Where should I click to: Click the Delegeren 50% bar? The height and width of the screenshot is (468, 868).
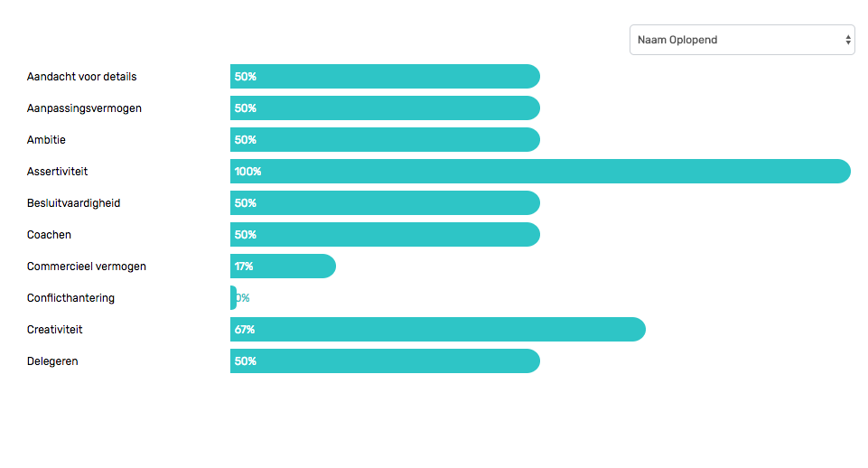pos(385,360)
